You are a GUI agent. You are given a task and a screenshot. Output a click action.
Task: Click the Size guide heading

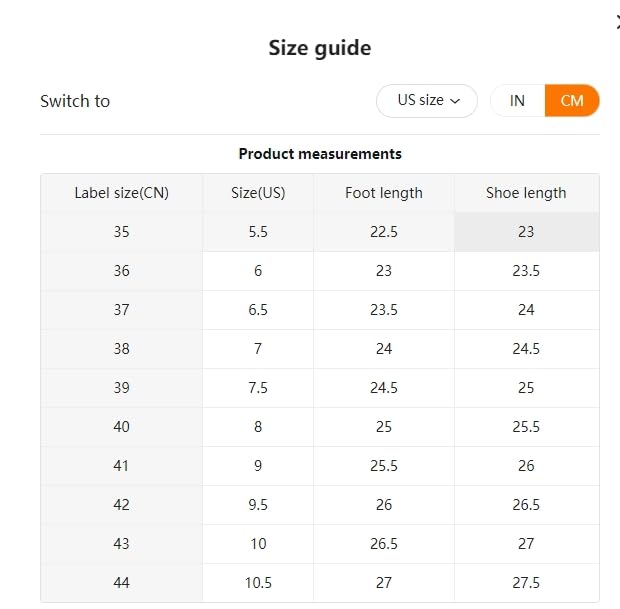point(320,48)
